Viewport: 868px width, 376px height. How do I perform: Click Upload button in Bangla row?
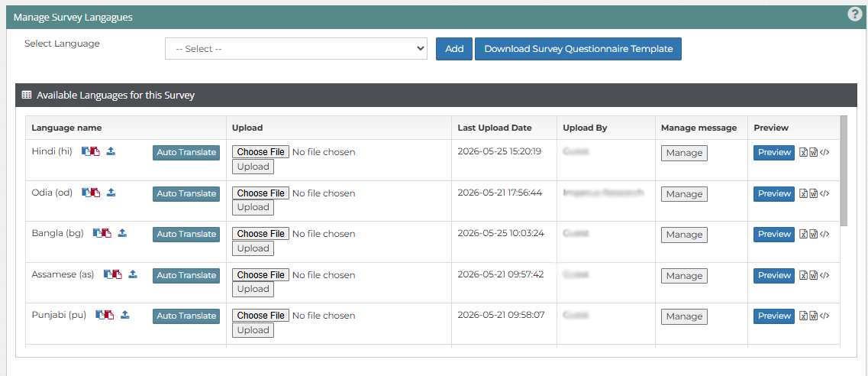click(253, 248)
